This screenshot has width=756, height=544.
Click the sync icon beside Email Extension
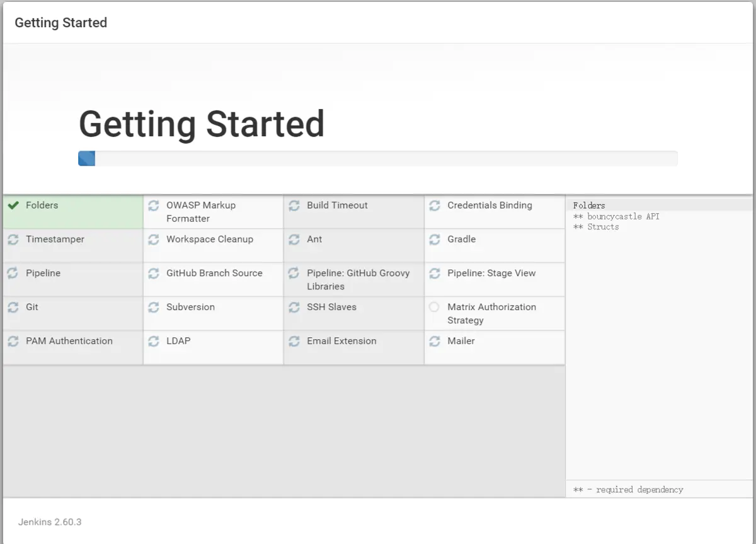pos(294,342)
